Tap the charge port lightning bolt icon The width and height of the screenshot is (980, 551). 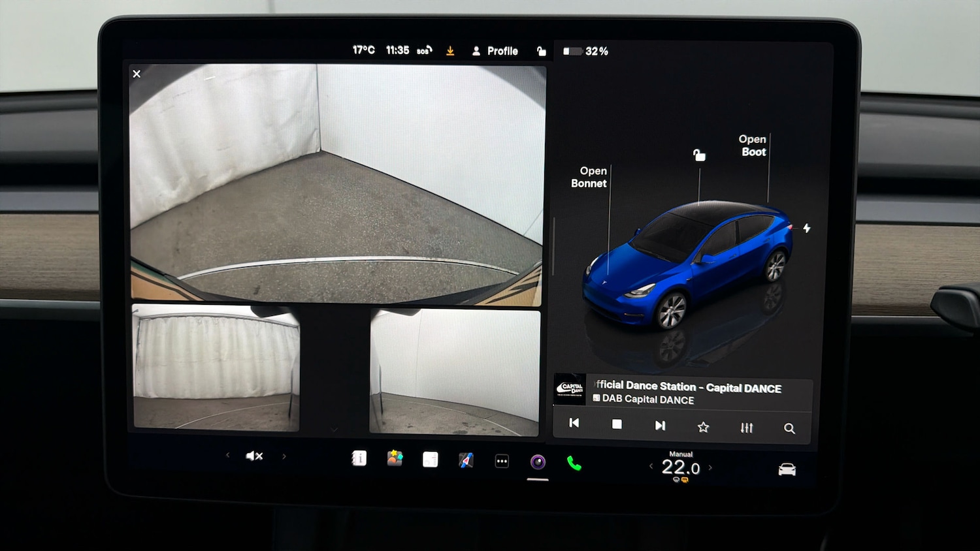(808, 228)
